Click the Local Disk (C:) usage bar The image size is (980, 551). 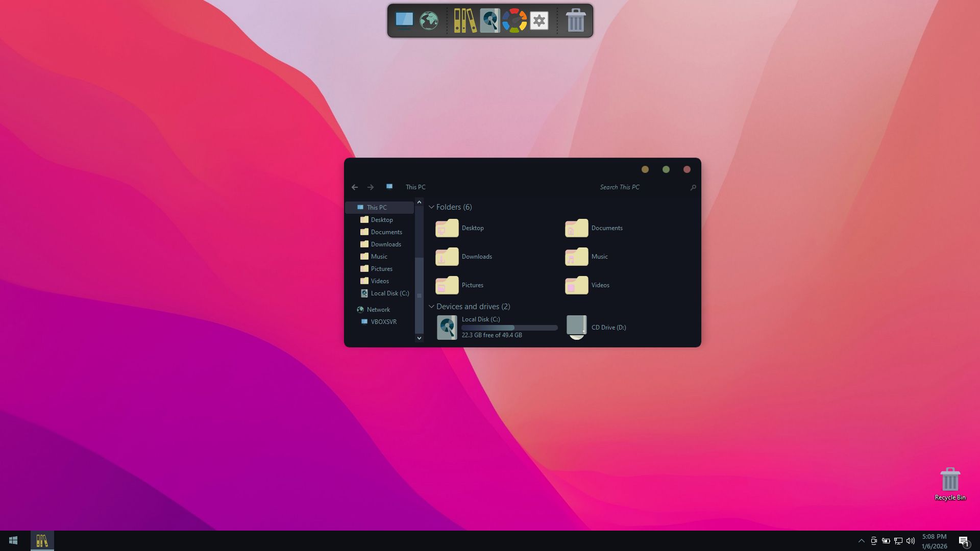coord(509,328)
